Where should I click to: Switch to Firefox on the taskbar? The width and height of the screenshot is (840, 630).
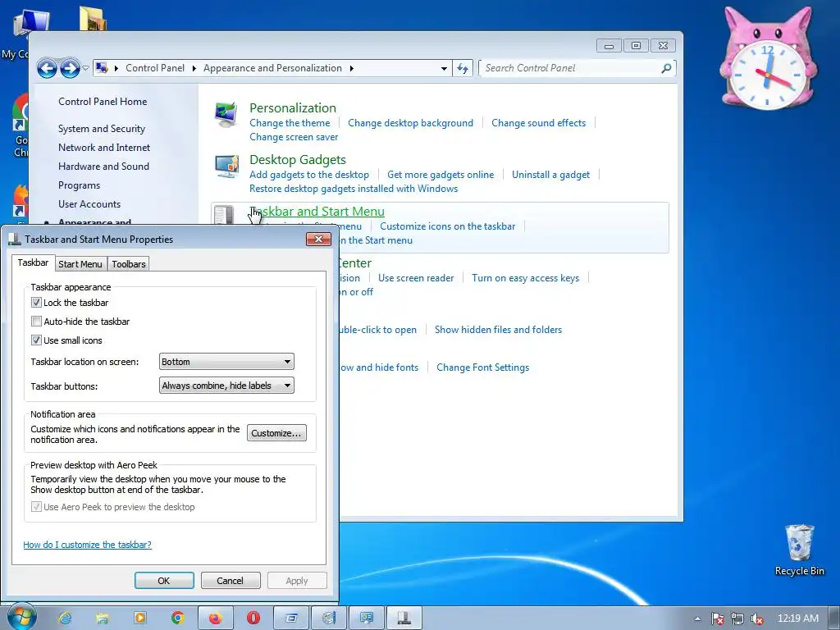coord(216,619)
